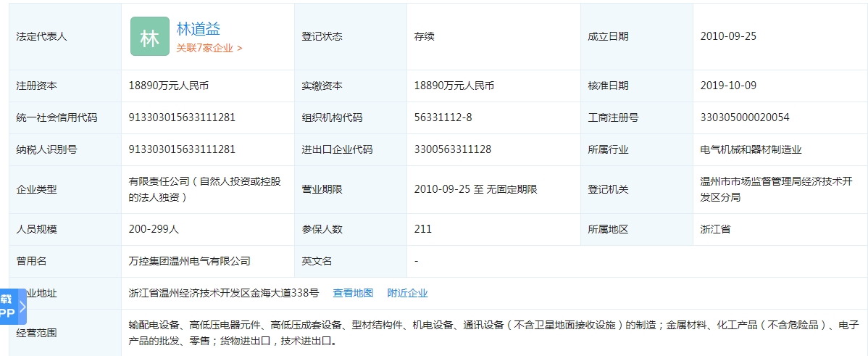Click the 进出口企业代码 value 3300563311128
The height and width of the screenshot is (356, 868).
[x=453, y=149]
